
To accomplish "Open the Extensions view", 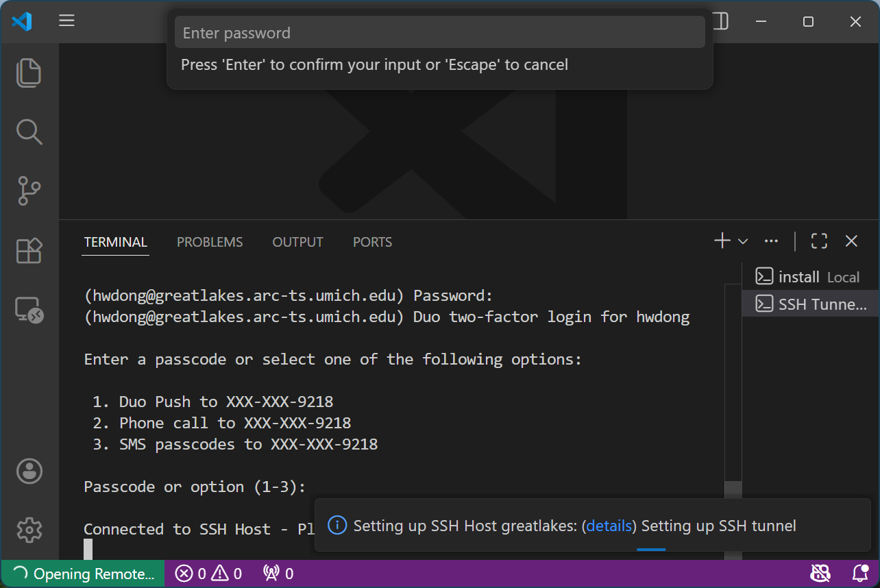I will coord(29,251).
